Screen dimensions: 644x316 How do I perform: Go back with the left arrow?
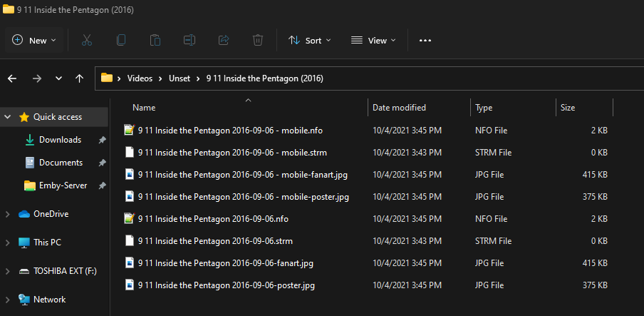point(12,78)
